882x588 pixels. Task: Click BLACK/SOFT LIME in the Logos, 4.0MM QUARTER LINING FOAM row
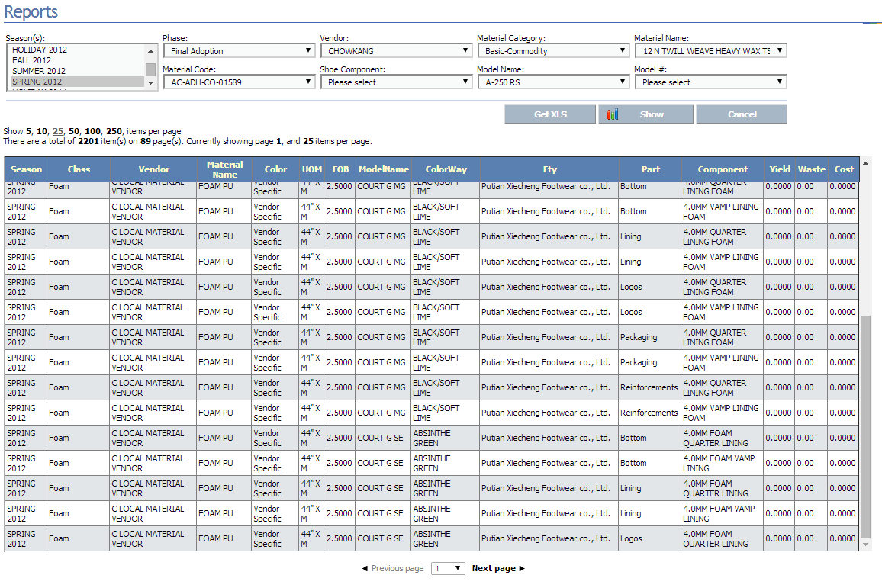(x=436, y=288)
